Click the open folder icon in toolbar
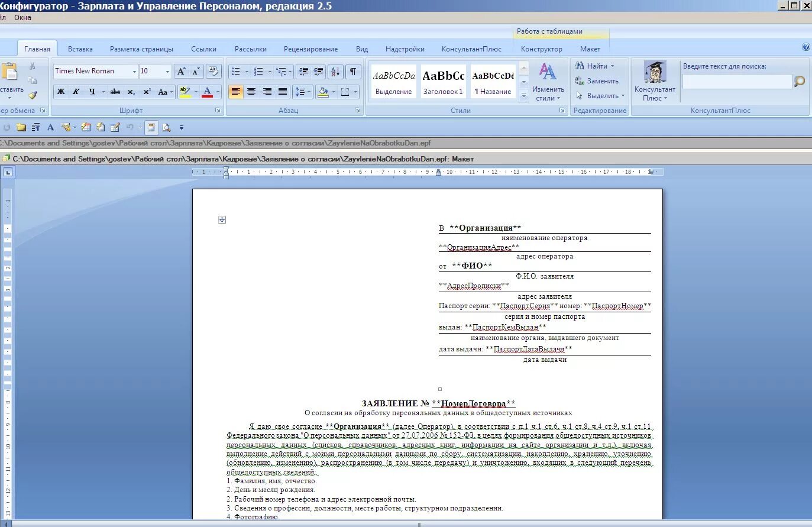 pyautogui.click(x=21, y=127)
